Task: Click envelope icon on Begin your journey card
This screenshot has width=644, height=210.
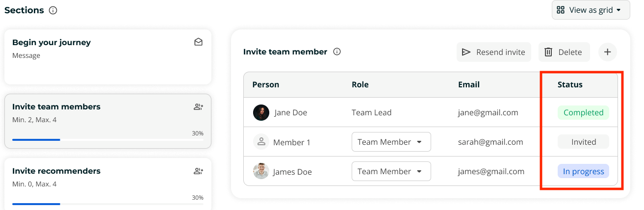Action: tap(198, 43)
